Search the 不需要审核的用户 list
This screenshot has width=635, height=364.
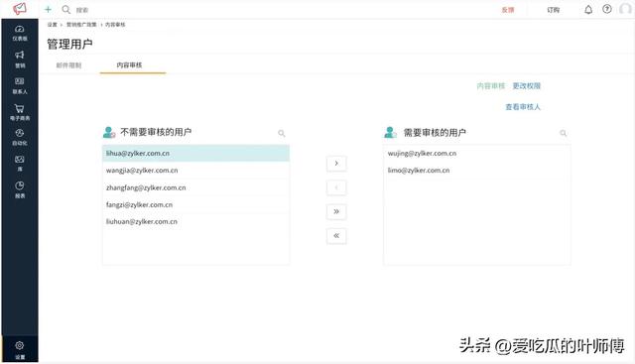click(282, 133)
